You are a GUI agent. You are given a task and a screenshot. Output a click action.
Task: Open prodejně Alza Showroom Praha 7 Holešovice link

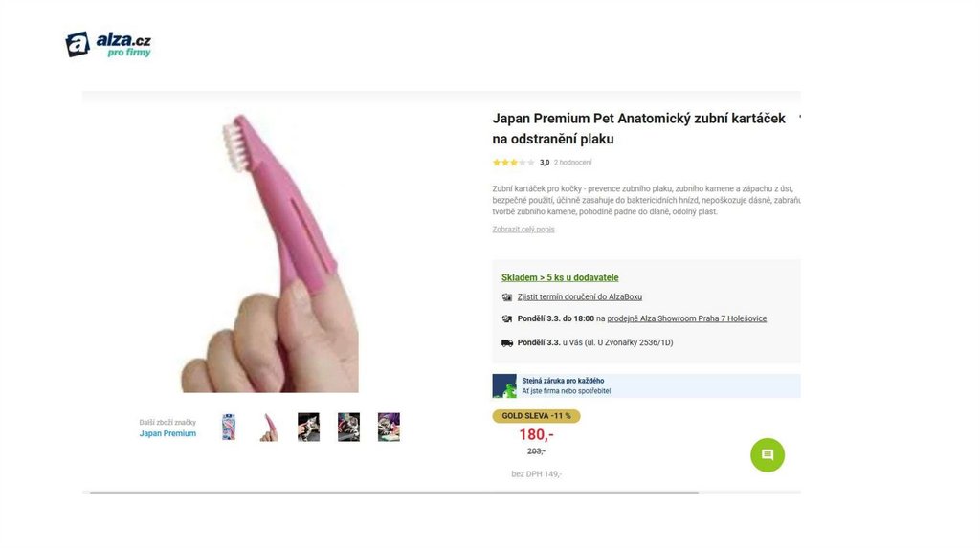687,318
